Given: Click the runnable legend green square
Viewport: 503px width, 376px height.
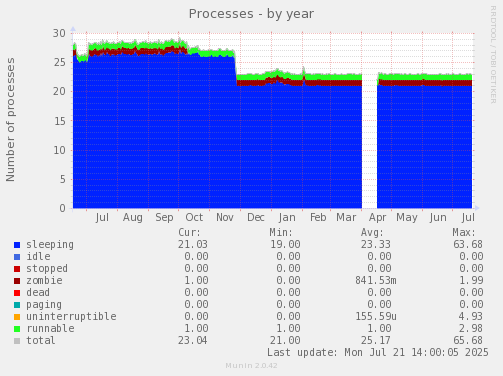Looking at the screenshot, I should (x=17, y=329).
